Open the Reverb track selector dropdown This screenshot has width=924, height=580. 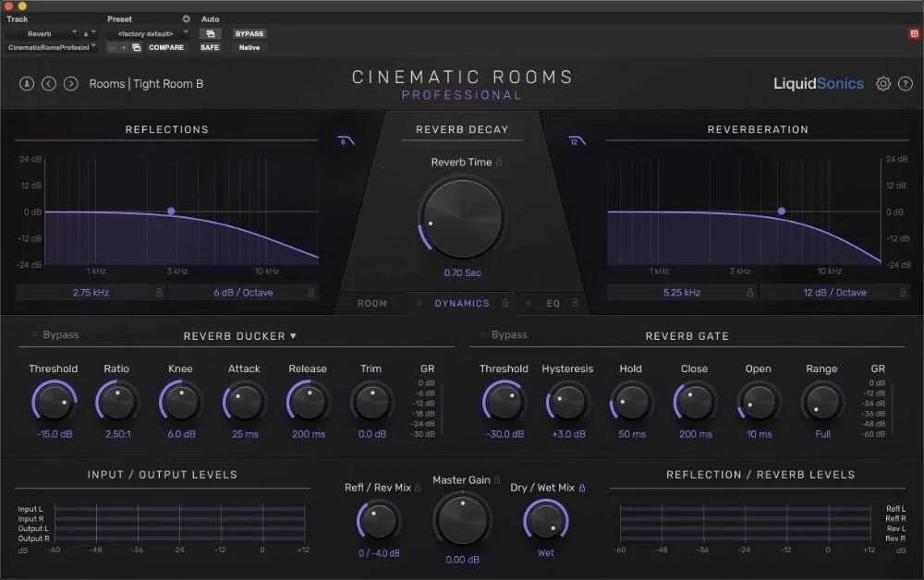tap(42, 33)
